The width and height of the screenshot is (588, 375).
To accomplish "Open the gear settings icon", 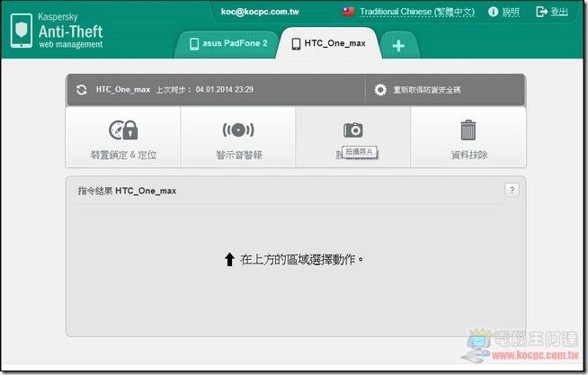I will [380, 90].
